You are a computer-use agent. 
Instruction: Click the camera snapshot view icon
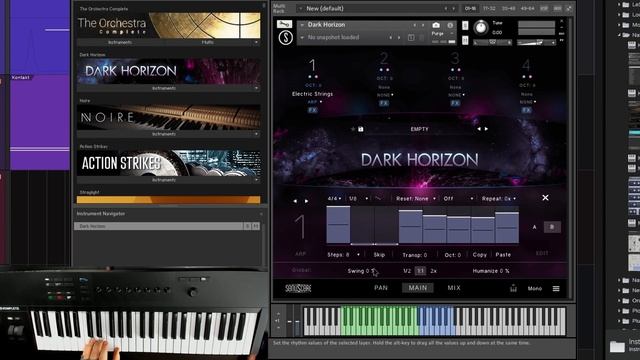[436, 25]
